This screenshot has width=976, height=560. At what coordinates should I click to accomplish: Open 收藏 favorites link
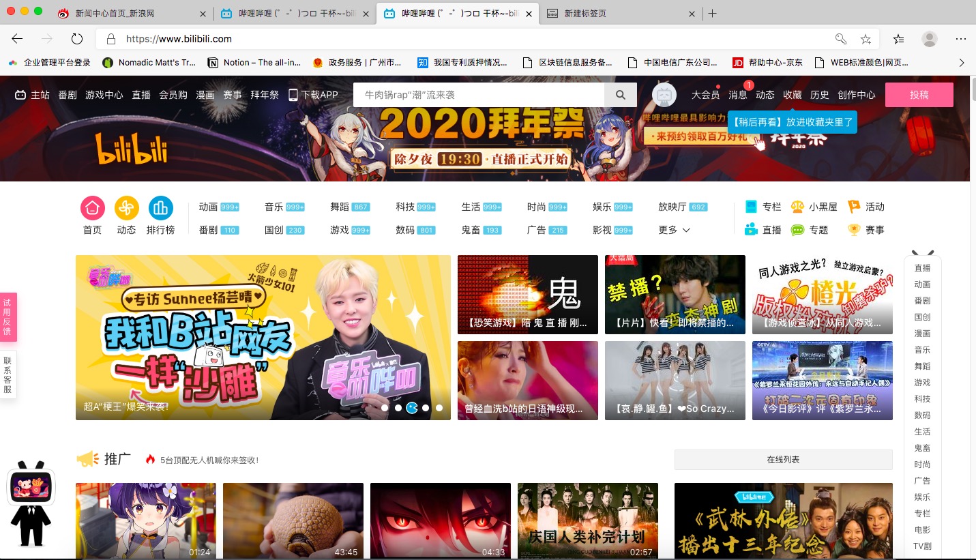793,95
